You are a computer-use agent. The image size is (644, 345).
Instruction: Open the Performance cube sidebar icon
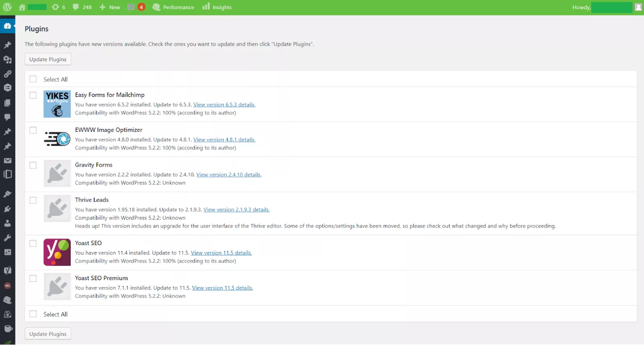click(x=8, y=300)
